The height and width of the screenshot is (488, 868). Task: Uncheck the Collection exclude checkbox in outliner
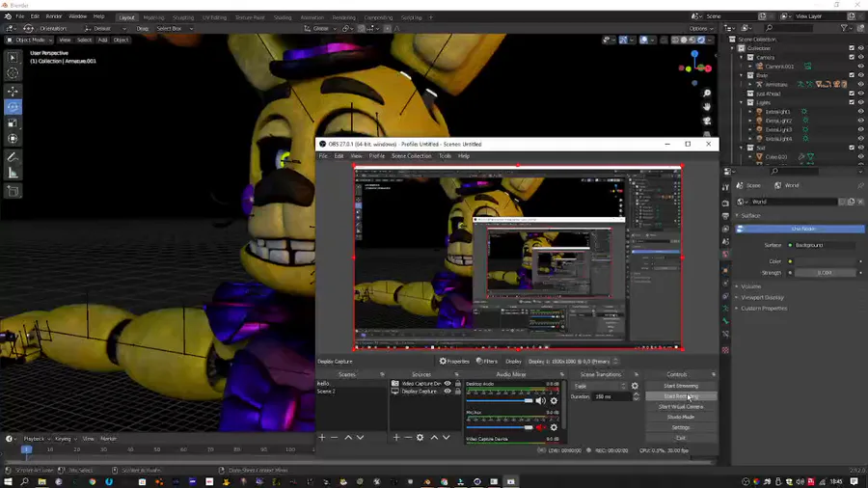click(852, 48)
